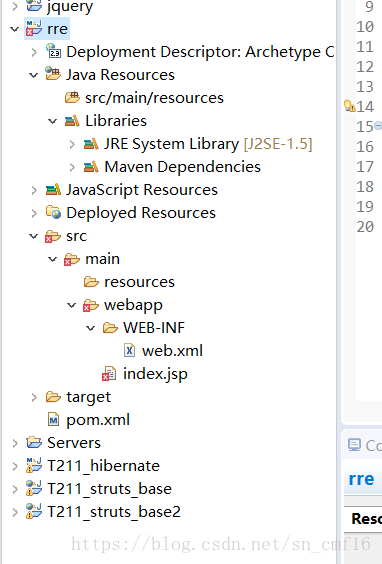The width and height of the screenshot is (382, 564).
Task: Click the WEB-INF folder icon
Action: [110, 328]
